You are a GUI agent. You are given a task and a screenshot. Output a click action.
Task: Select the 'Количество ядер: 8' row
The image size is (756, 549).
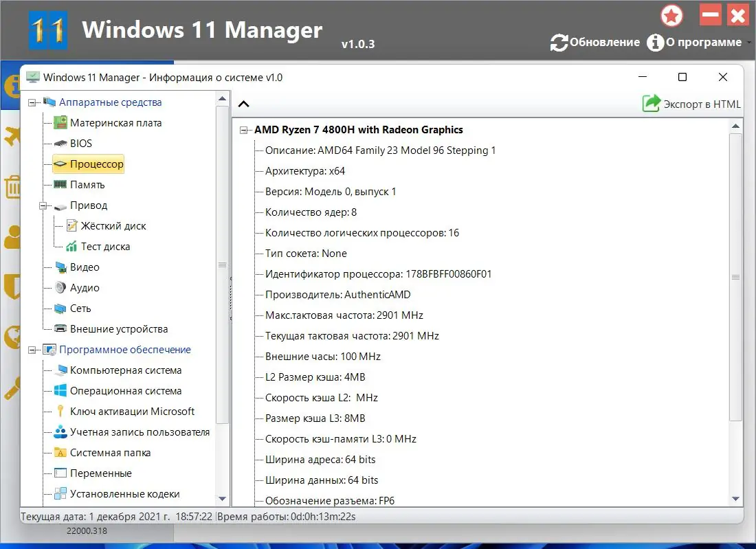(x=311, y=212)
